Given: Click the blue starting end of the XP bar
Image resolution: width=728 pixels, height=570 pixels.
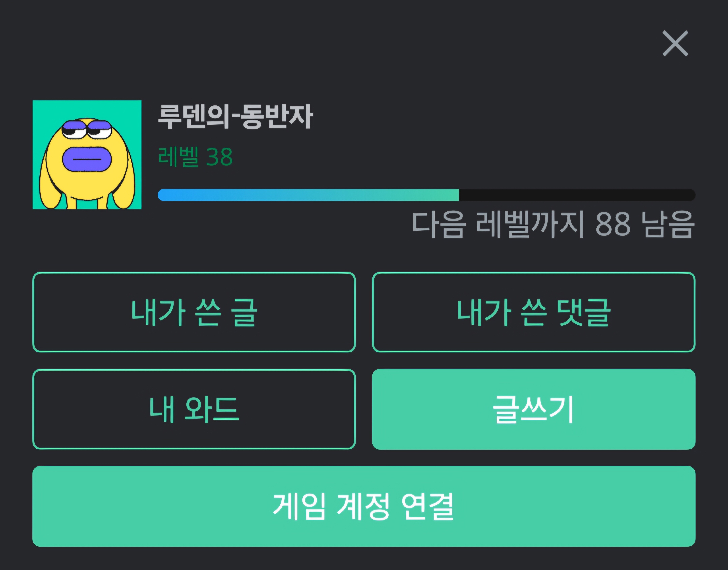Looking at the screenshot, I should pos(167,195).
